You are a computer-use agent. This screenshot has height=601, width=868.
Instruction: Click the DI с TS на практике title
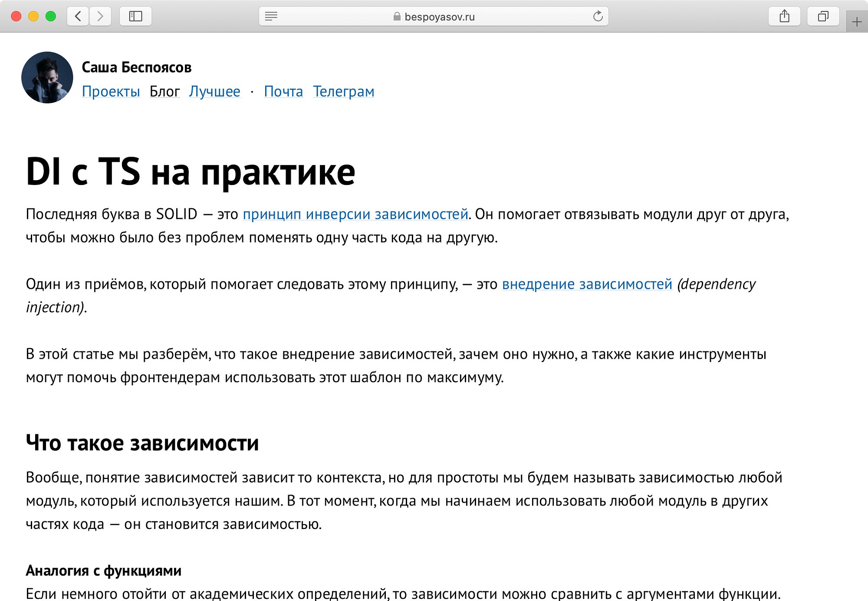click(x=191, y=172)
